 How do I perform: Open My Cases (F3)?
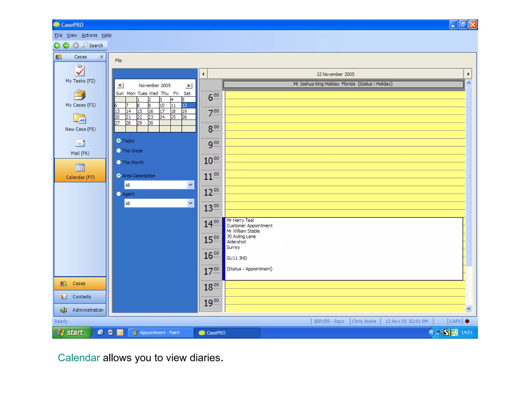80,98
